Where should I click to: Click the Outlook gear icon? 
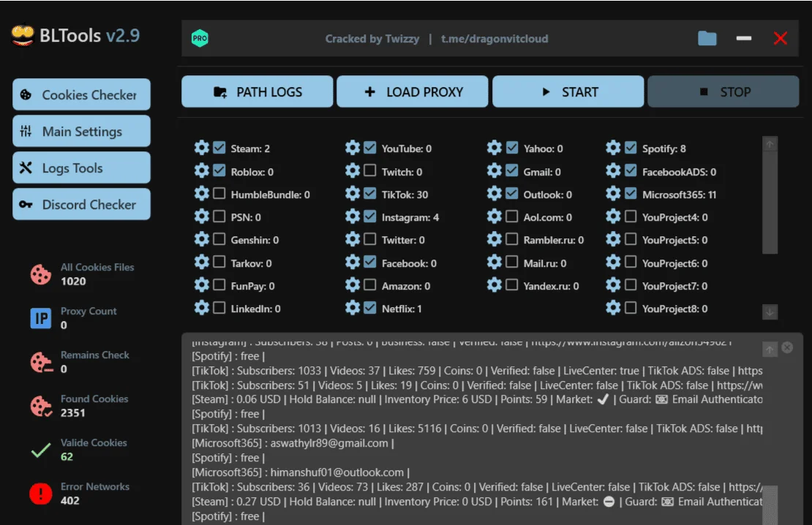click(495, 194)
